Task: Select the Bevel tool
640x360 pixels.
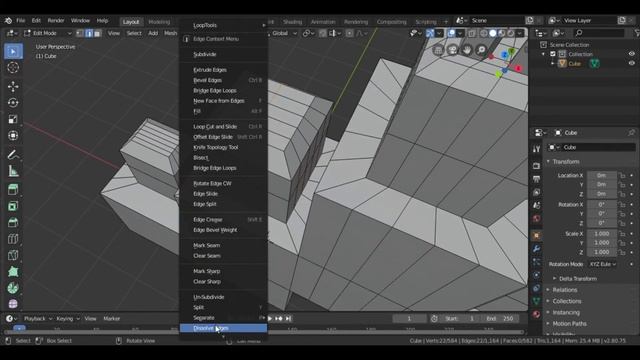Action: 13,222
